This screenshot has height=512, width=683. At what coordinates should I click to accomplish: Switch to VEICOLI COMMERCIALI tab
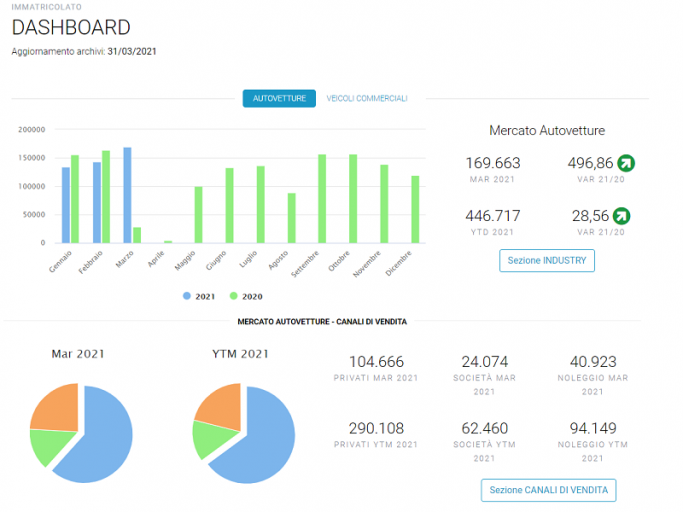click(367, 98)
